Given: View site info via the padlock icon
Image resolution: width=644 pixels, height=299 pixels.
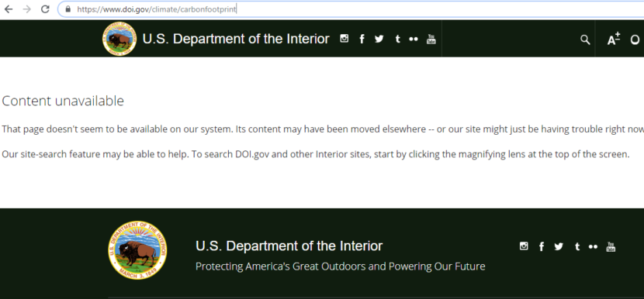Looking at the screenshot, I should point(68,9).
